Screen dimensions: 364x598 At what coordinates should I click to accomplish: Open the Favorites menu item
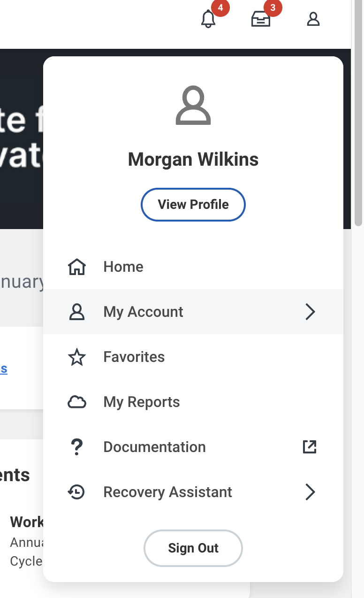[x=134, y=357]
